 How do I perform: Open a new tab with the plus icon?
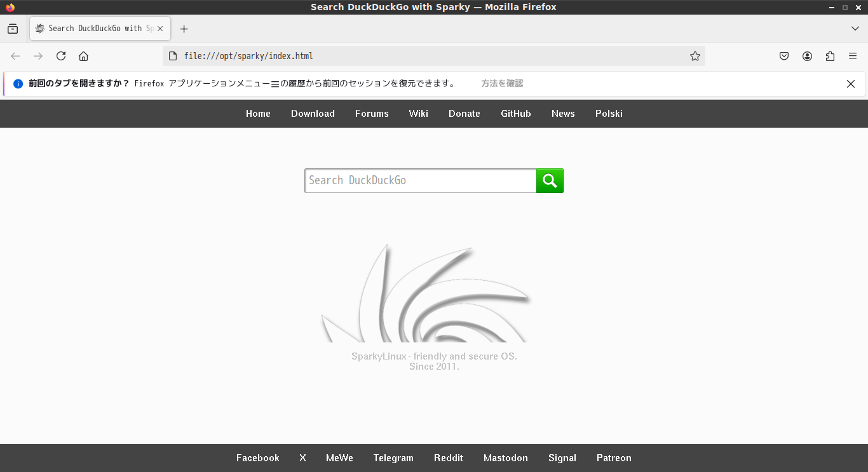tap(184, 29)
